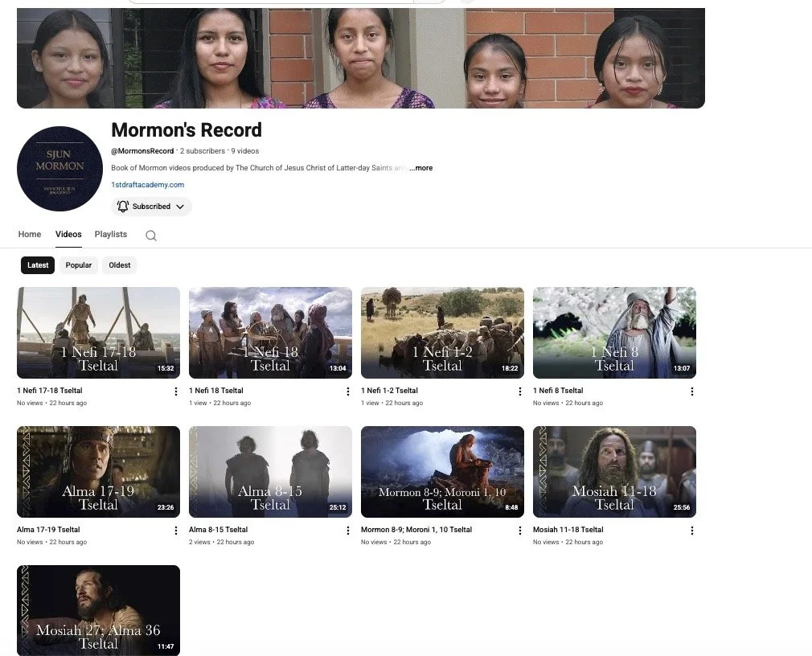Click the @MormonsRecord handle
This screenshot has height=656, width=812.
click(142, 150)
